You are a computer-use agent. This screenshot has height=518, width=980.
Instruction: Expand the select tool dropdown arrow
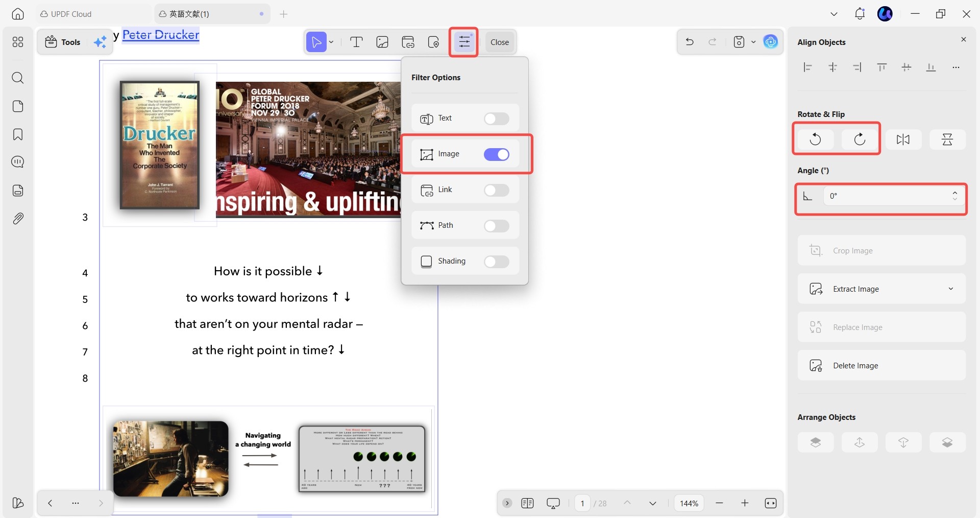(331, 42)
